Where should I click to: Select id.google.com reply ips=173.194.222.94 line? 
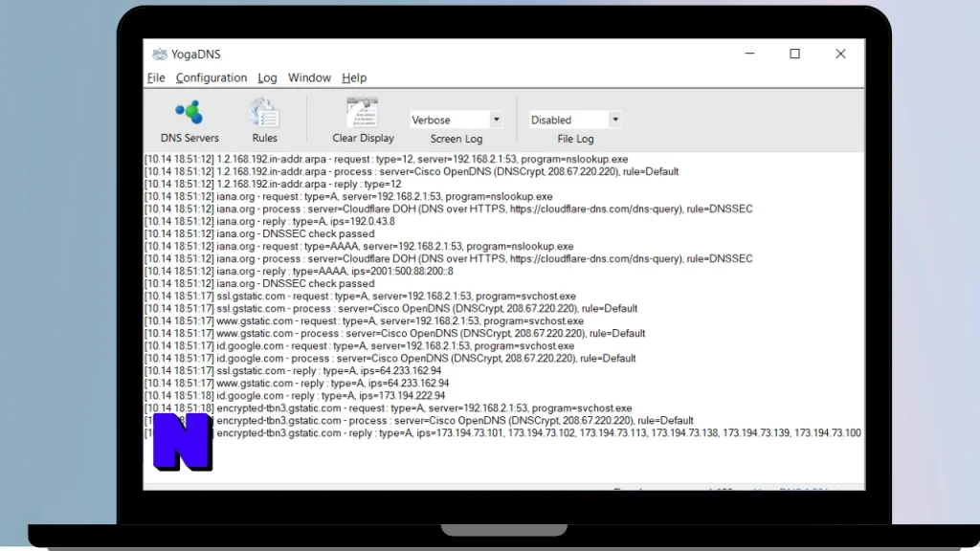[x=295, y=396]
